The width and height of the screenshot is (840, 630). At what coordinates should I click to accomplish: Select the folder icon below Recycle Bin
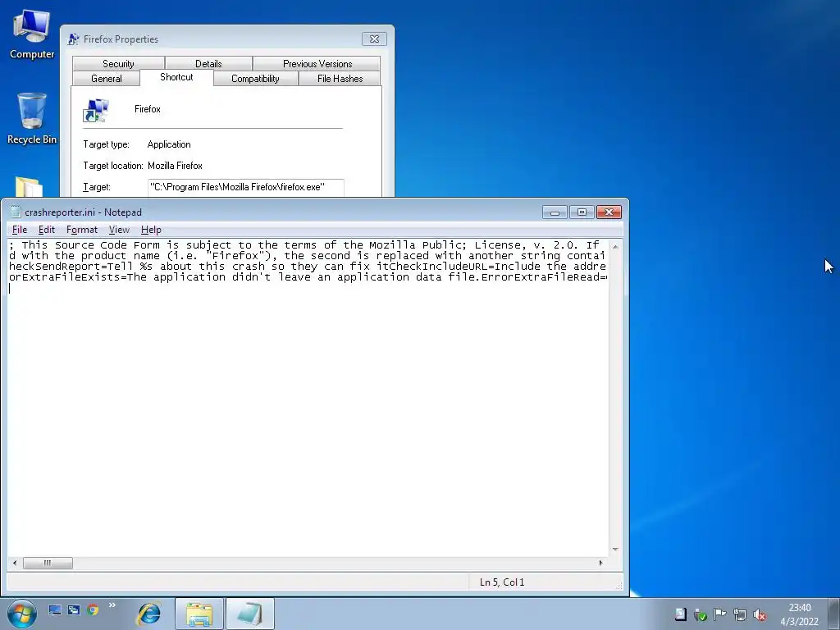pos(29,187)
